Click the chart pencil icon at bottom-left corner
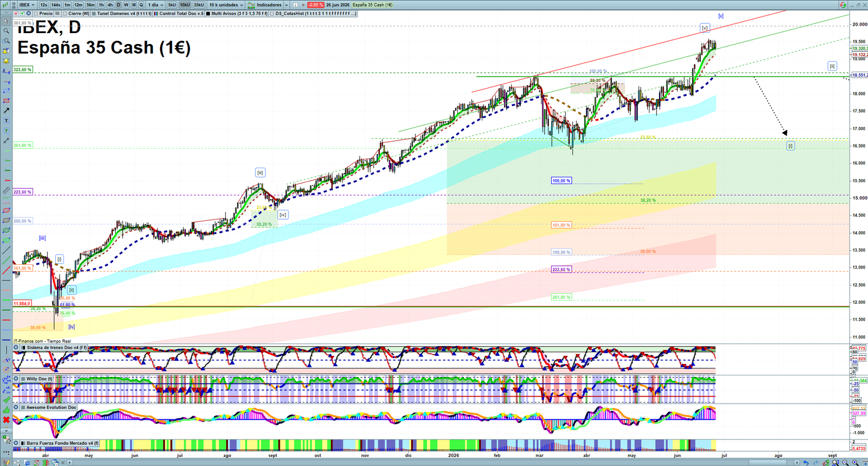Image resolution: width=868 pixels, height=466 pixels. tap(6, 462)
